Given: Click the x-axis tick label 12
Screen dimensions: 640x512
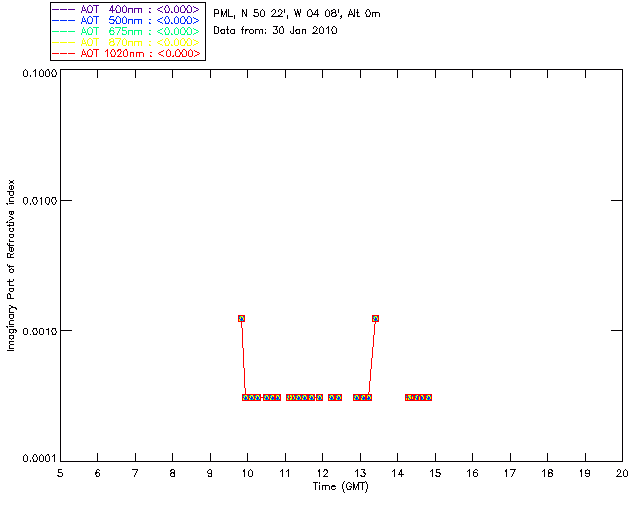Looking at the screenshot, I should pos(322,473).
